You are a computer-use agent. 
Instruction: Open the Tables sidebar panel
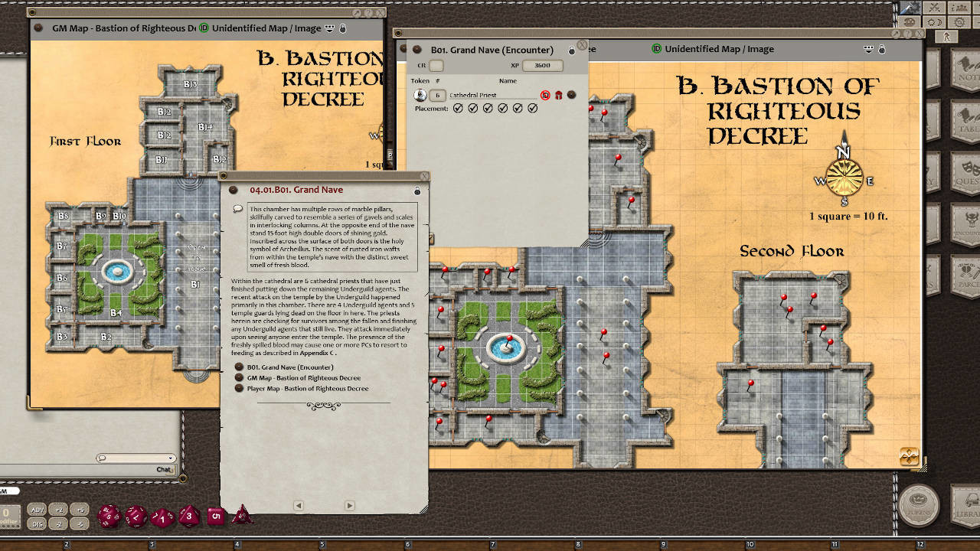pos(966,116)
